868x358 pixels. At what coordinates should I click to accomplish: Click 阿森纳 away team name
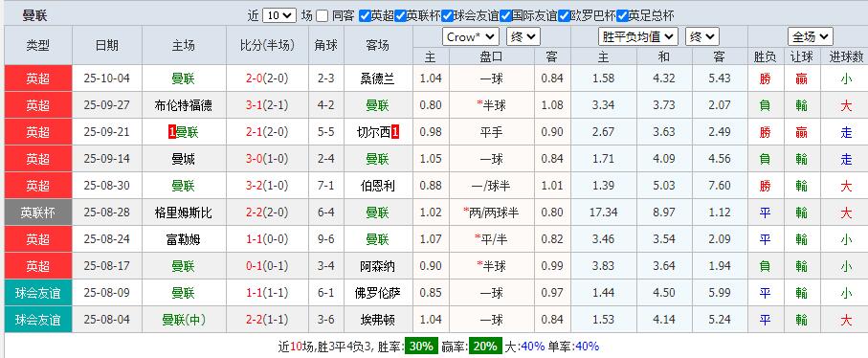tap(377, 266)
